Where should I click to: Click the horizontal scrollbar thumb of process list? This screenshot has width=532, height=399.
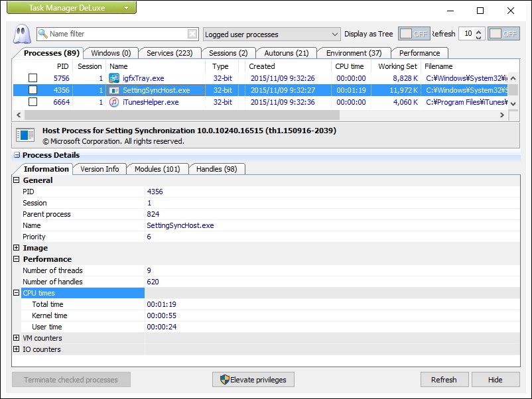[x=182, y=115]
